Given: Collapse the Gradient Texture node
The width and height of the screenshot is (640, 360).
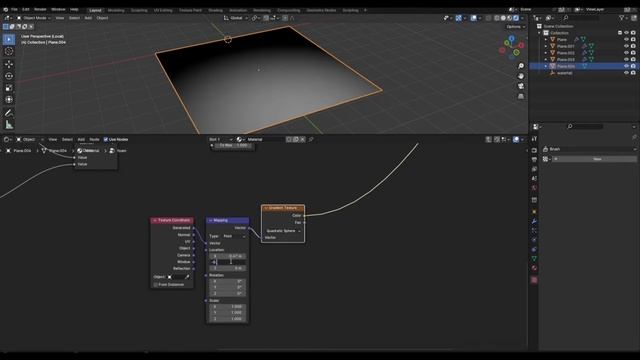Looking at the screenshot, I should coord(266,208).
